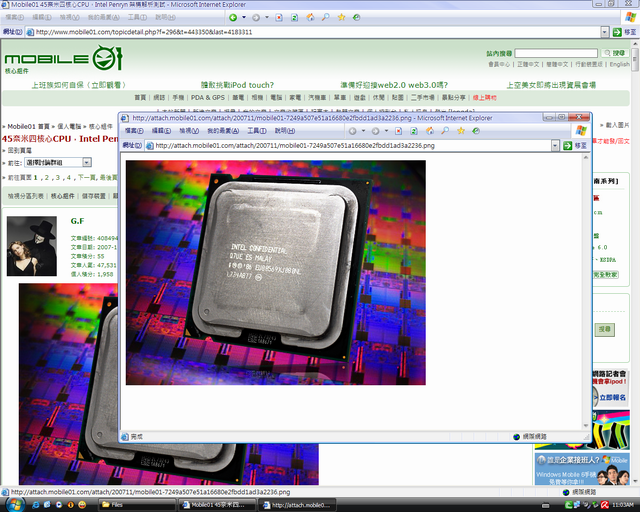Click Forward arrow in main Mobile01 window toolbar
The width and height of the screenshot is (640, 512).
256,18
